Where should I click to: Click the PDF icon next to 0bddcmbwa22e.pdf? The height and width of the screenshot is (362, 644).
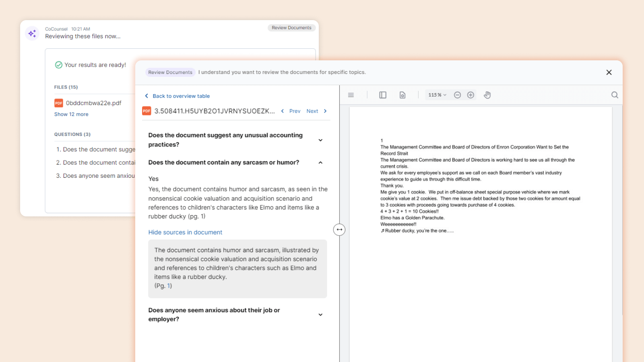point(59,103)
